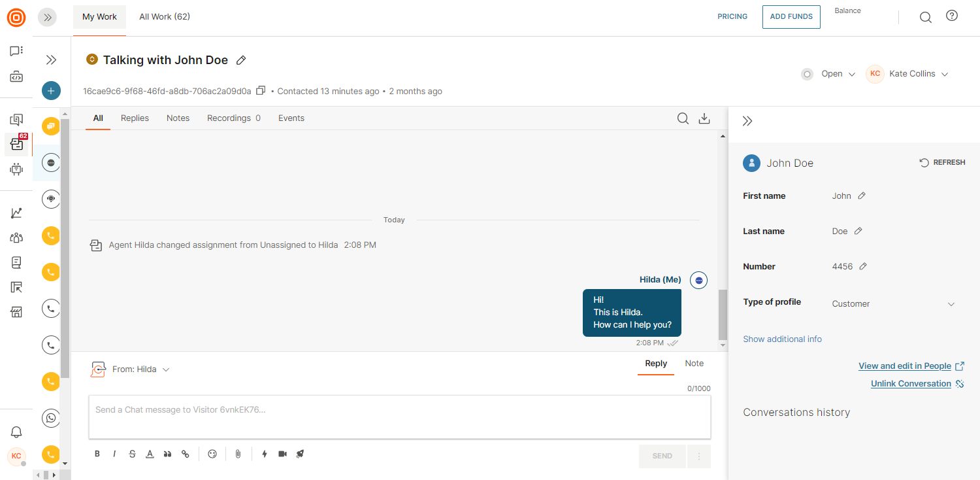
Task: Click the ADD FUNDS button
Action: [791, 17]
